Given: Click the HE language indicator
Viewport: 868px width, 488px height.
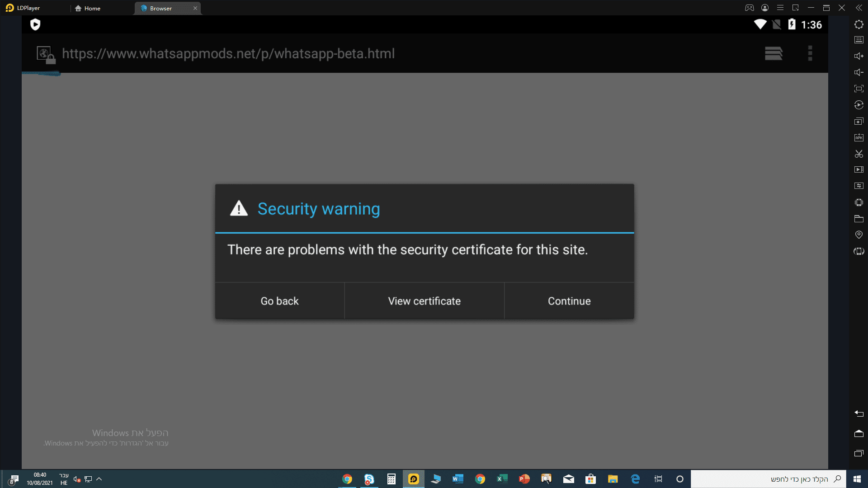Looking at the screenshot, I should (64, 479).
